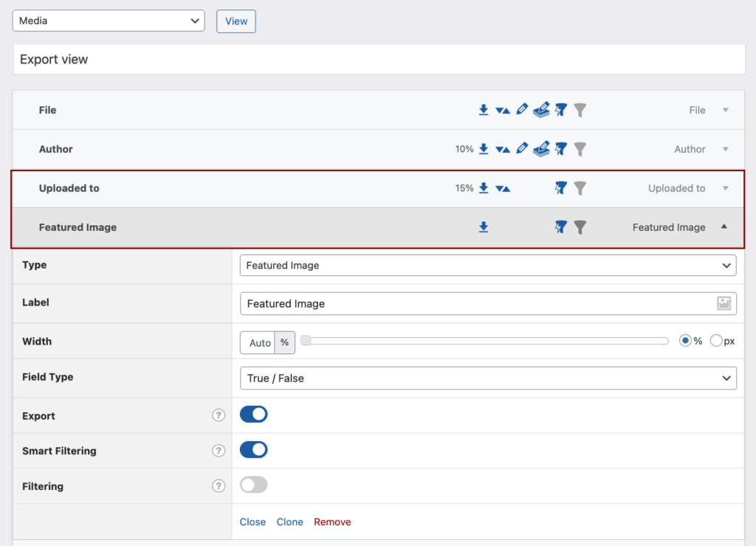Click the export icon for the File column
This screenshot has height=546, width=756.
click(x=483, y=109)
